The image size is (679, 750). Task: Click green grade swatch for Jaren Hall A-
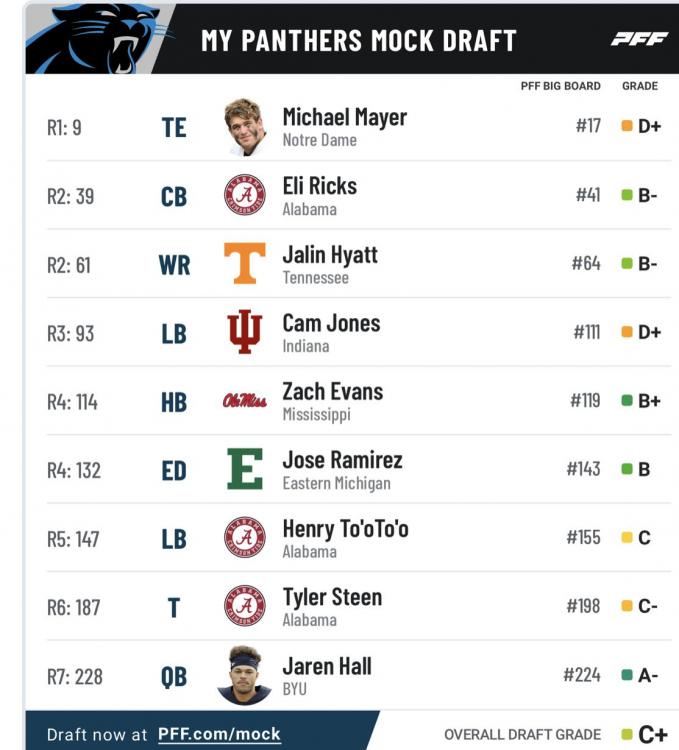(x=627, y=675)
